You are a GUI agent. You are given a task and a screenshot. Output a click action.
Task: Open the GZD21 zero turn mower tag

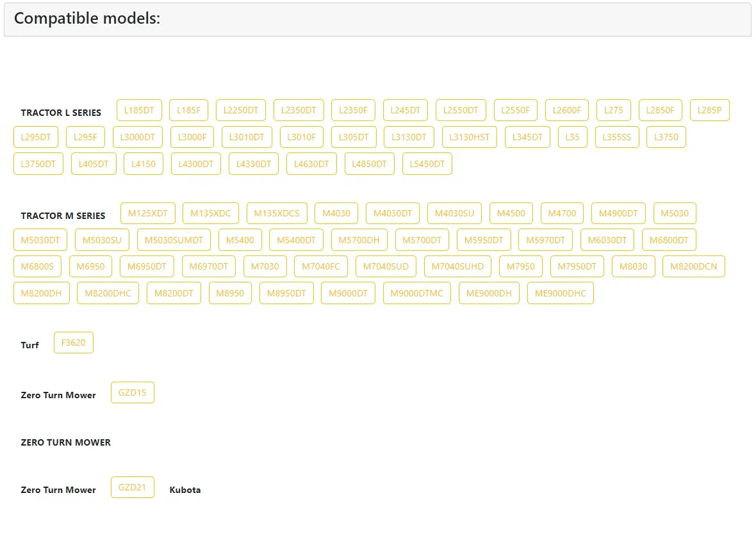pyautogui.click(x=132, y=487)
